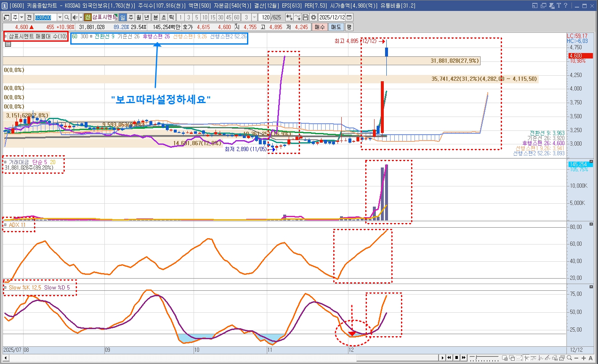
Task: Click the overlapping windows icon in bottom toolbar
Action: (512, 358)
